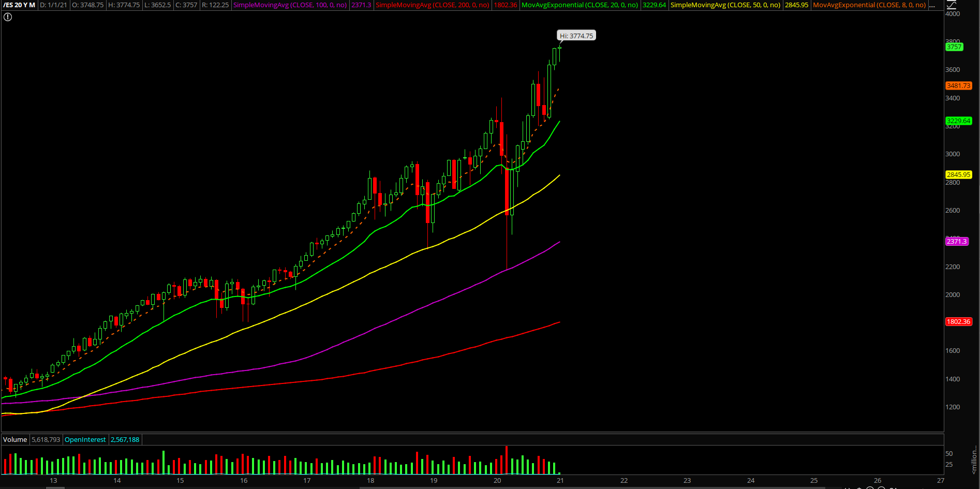Select the MovAvgExponential 8 study label
This screenshot has height=489, width=980.
click(869, 5)
